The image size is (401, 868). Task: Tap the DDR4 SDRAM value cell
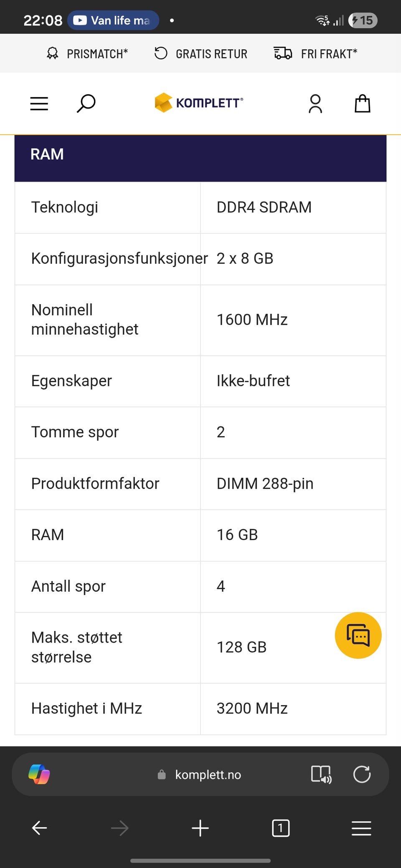pos(293,207)
